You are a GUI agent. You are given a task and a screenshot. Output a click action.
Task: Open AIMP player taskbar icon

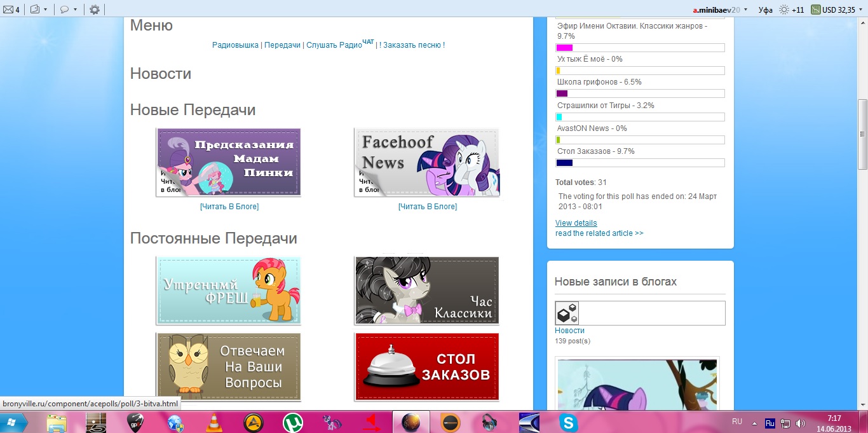tap(254, 422)
